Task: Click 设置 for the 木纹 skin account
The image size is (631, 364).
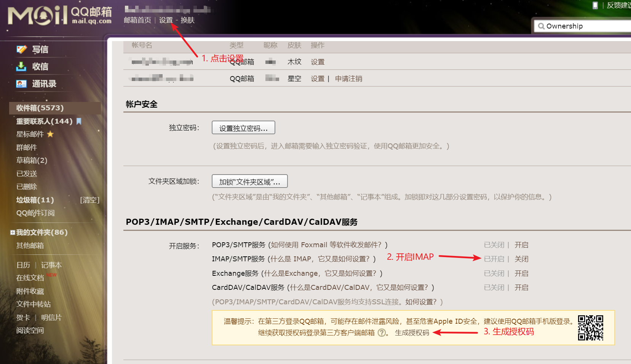Action: (x=318, y=62)
